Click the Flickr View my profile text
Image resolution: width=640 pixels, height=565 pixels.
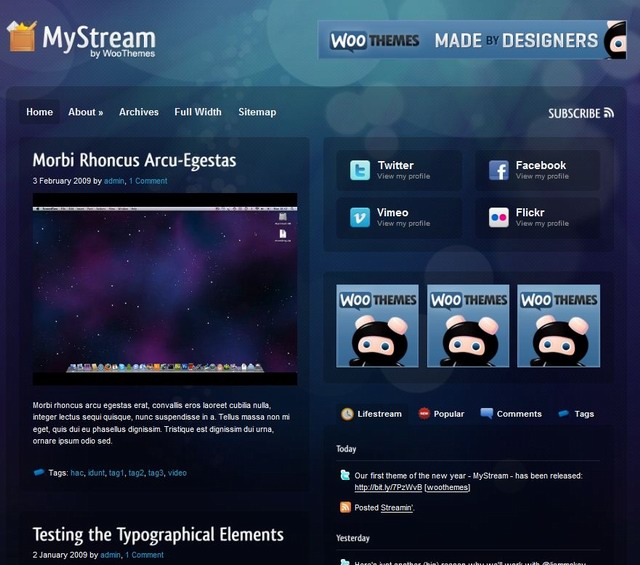pyautogui.click(x=542, y=223)
